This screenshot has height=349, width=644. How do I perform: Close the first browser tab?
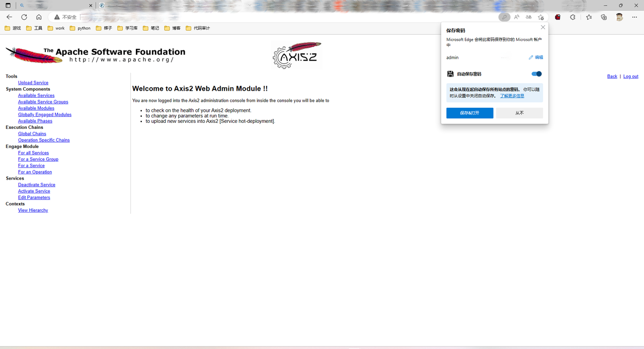tap(90, 6)
